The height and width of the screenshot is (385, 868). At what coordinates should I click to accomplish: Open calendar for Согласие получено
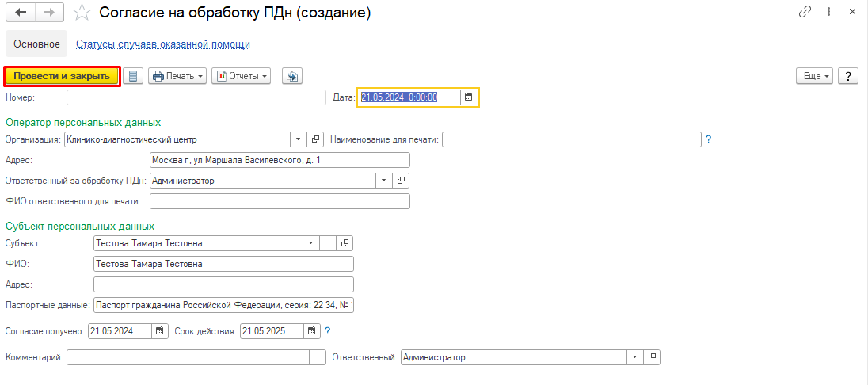pos(159,331)
